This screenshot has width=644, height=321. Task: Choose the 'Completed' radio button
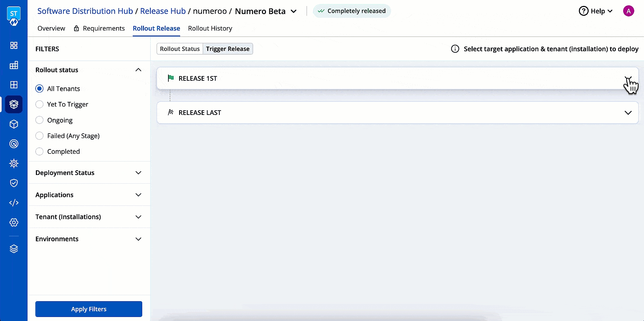coord(40,151)
